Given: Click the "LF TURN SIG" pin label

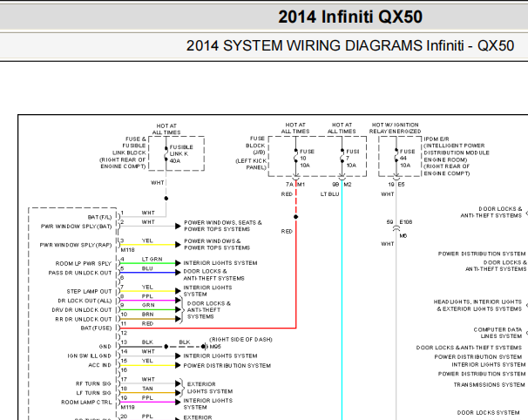Looking at the screenshot, I should pos(93,393).
